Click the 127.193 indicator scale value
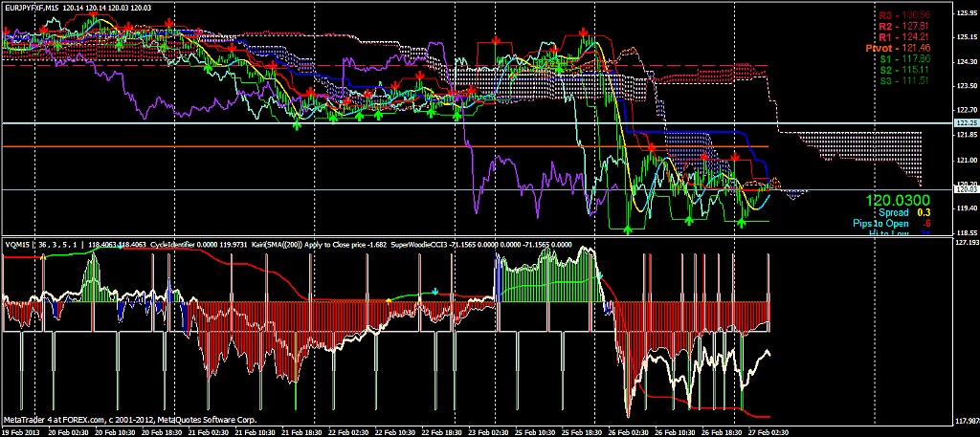 [967, 241]
